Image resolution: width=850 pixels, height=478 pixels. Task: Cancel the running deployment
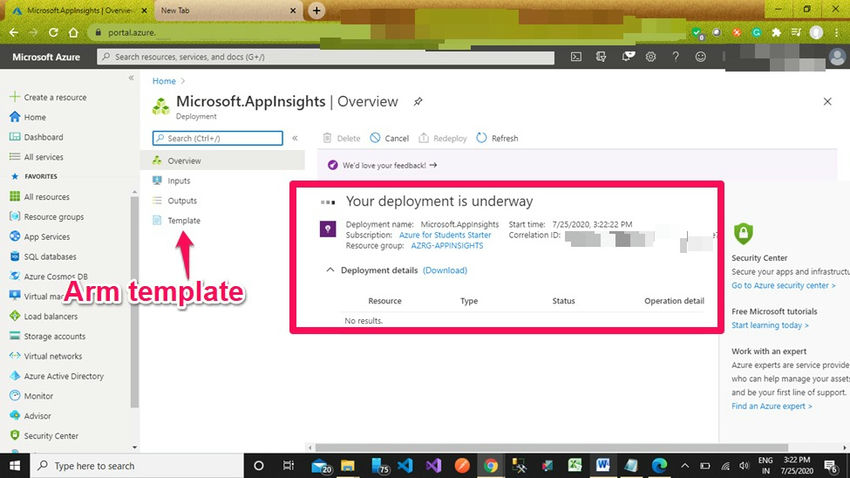[x=390, y=138]
